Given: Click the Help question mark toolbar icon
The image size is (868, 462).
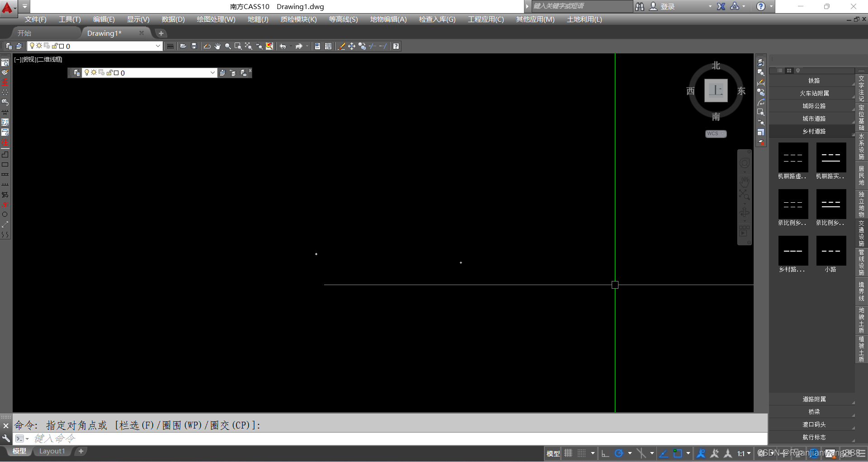Looking at the screenshot, I should tap(396, 46).
